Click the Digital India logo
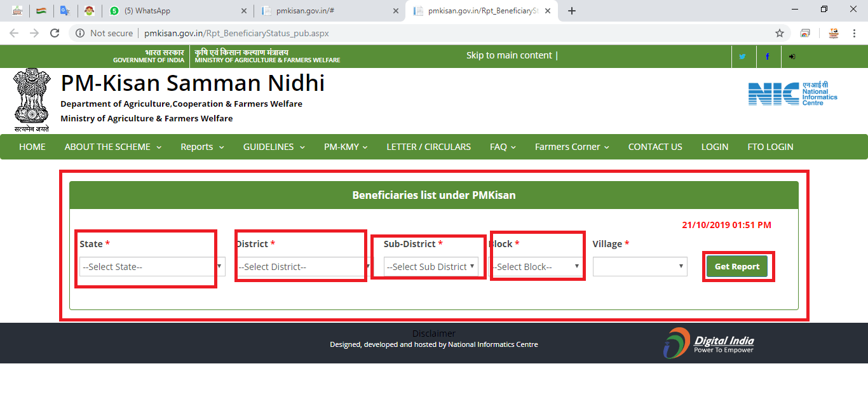 [x=709, y=343]
